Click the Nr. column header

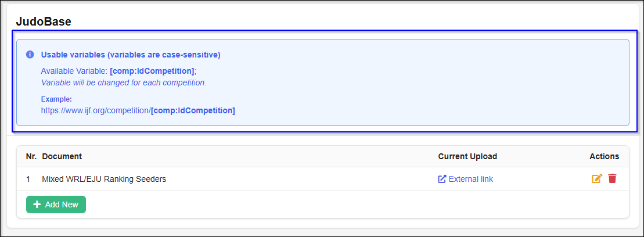coord(31,156)
